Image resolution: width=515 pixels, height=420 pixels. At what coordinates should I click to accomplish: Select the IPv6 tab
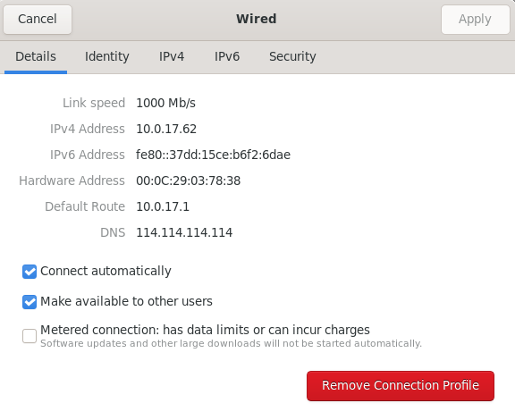pos(227,56)
